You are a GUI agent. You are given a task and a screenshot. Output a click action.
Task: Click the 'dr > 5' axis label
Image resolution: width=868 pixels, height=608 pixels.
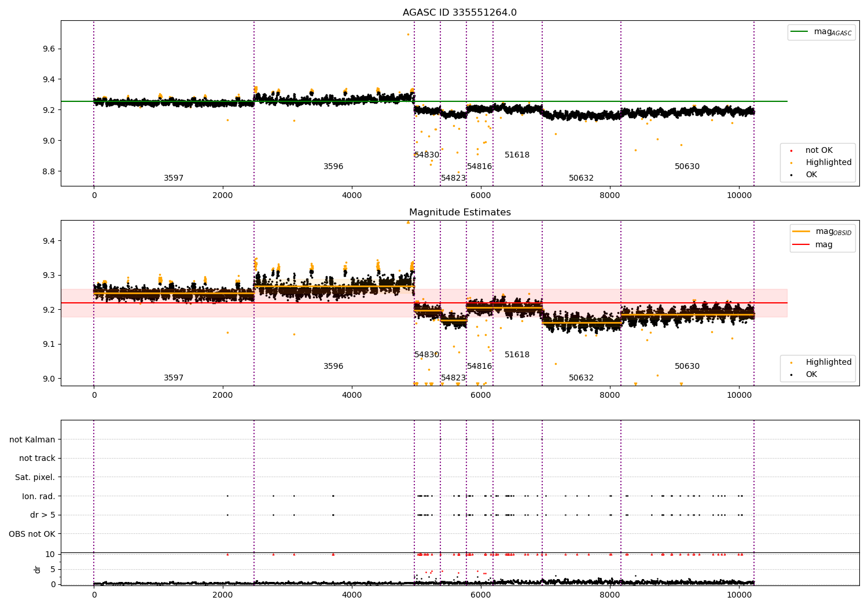[x=43, y=515]
